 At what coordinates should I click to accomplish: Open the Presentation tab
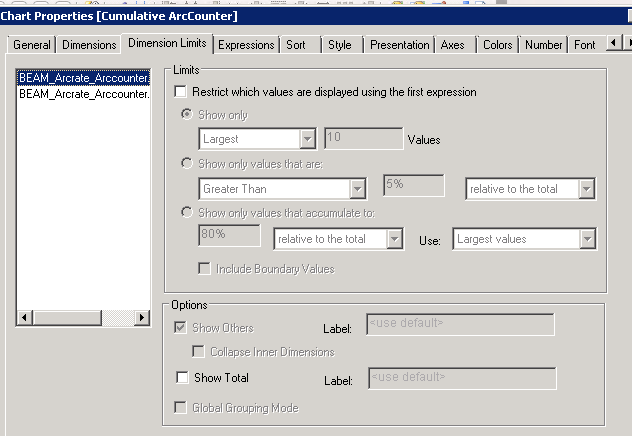click(399, 45)
